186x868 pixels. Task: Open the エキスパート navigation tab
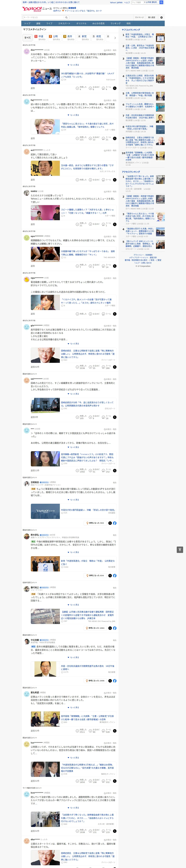coord(64,24)
